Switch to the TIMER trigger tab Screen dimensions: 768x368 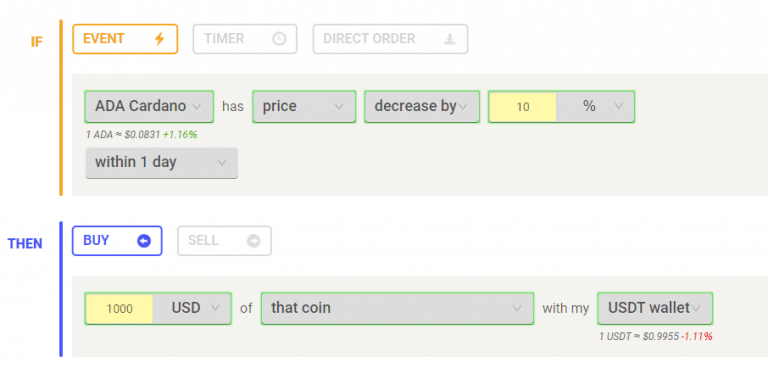[245, 39]
